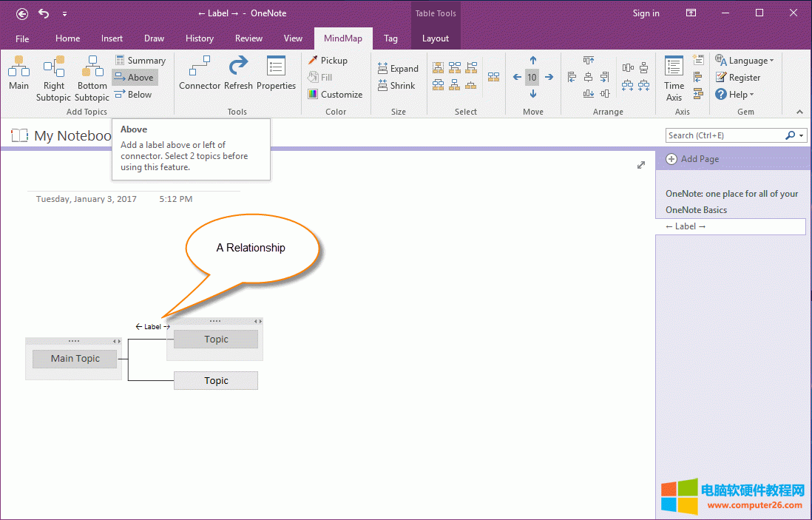Add a Main topic to the mind map
The width and height of the screenshot is (812, 520).
coord(18,74)
